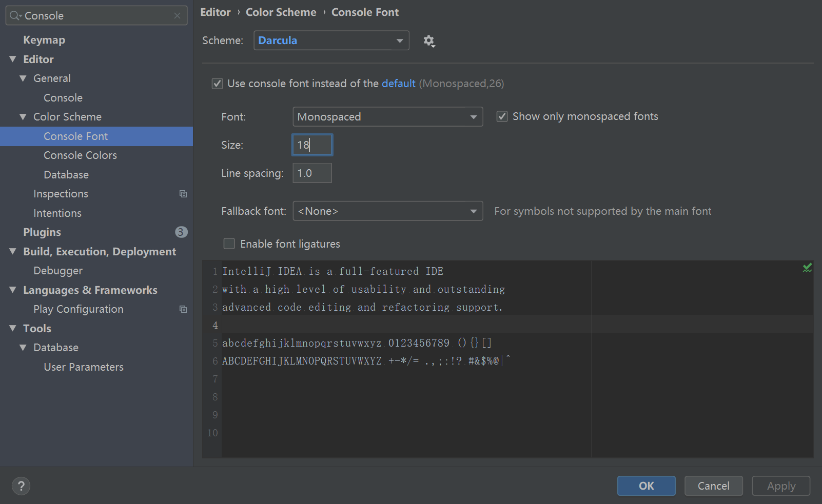This screenshot has height=504, width=822.
Task: Click the search magnifier icon
Action: tap(15, 16)
